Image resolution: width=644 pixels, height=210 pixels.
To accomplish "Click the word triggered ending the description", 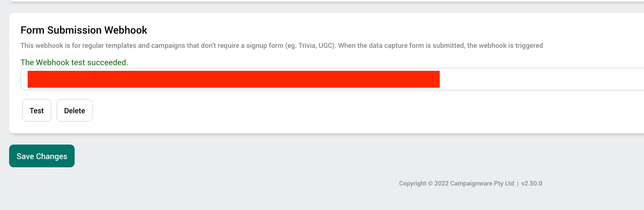I will coord(529,46).
